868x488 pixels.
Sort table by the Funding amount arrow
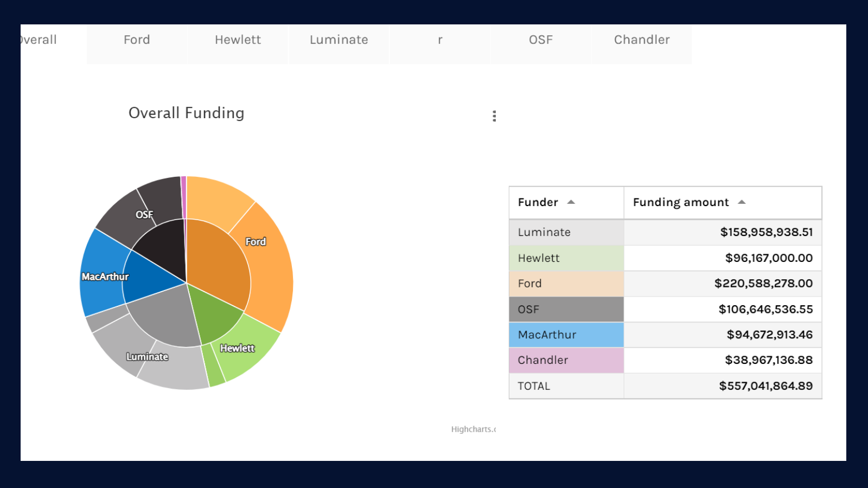(x=742, y=202)
